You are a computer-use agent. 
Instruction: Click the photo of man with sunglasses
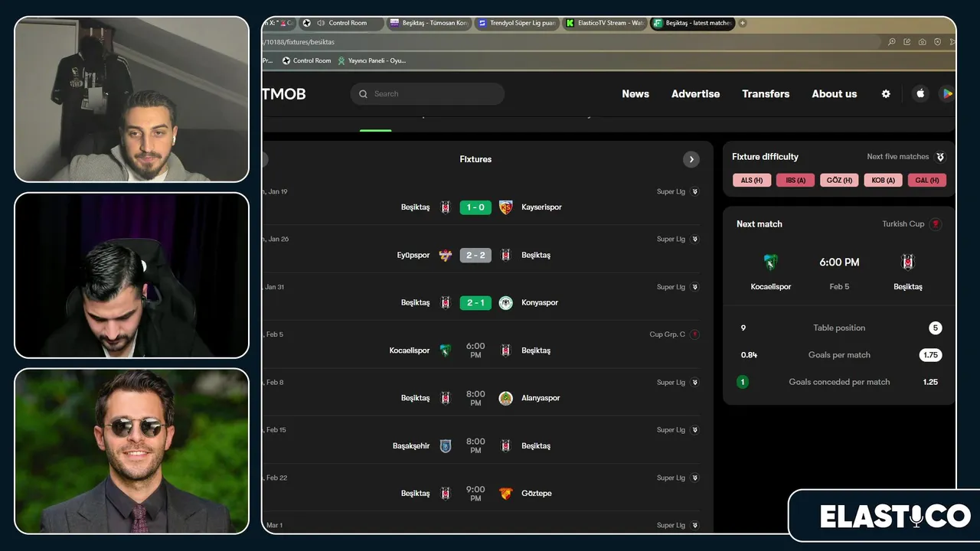point(132,452)
